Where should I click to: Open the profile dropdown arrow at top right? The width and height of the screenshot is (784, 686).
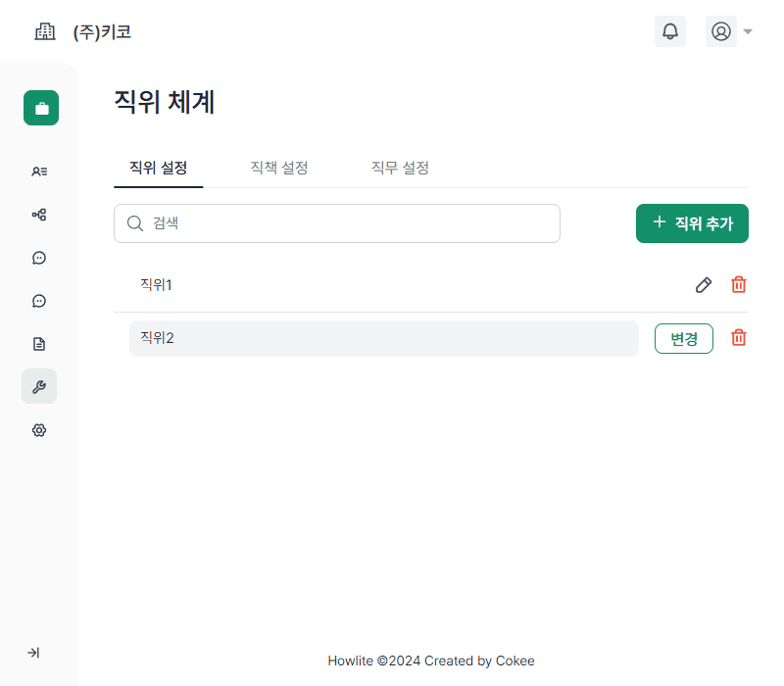tap(748, 30)
